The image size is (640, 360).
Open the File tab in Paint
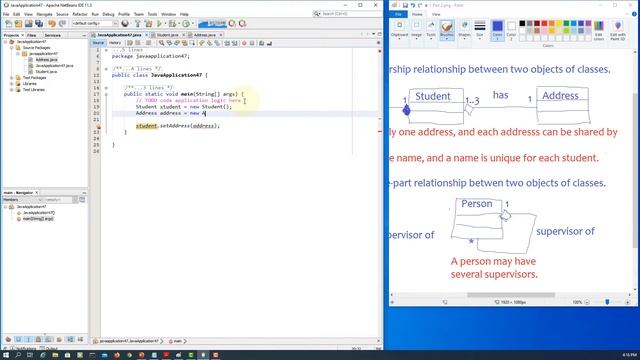click(398, 14)
